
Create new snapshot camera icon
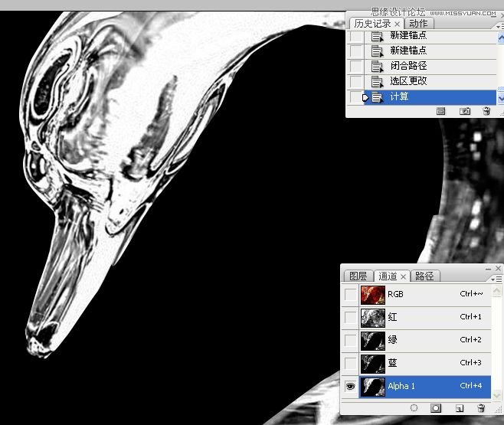tap(464, 111)
